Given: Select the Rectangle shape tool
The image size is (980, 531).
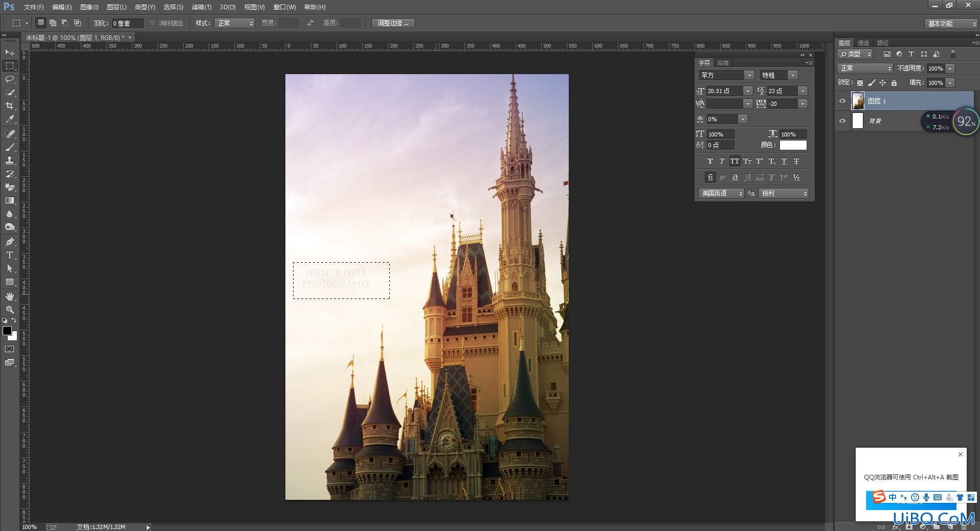Looking at the screenshot, I should pos(10,282).
